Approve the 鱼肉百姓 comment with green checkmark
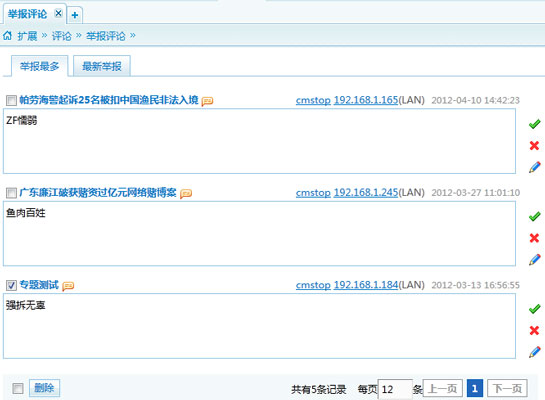545x400 pixels. [534, 217]
